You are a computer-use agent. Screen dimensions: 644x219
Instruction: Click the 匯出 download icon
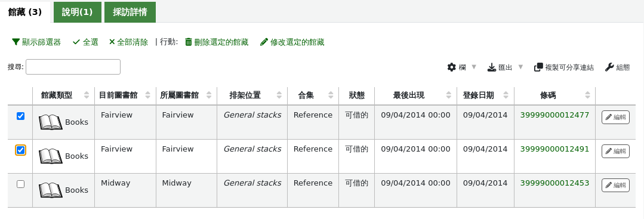(x=492, y=67)
